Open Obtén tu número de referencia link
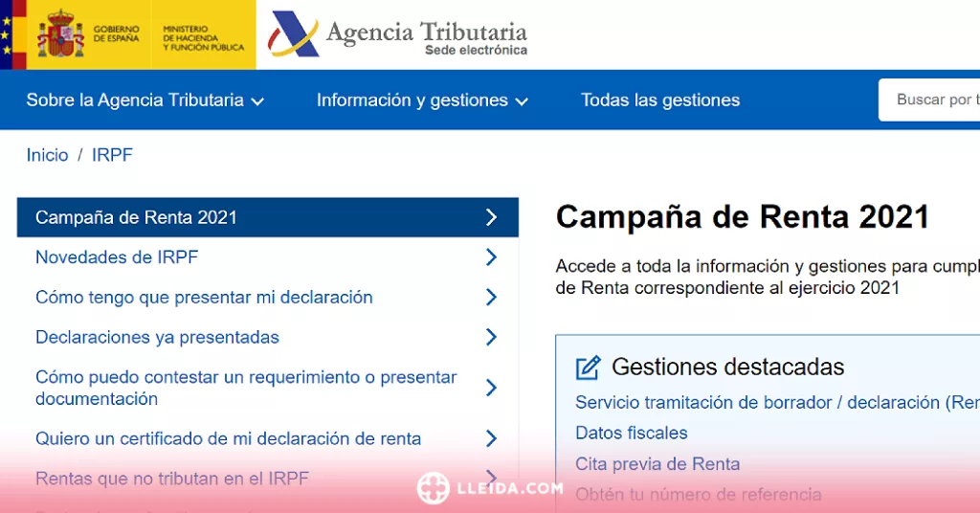This screenshot has height=513, width=980. [698, 495]
